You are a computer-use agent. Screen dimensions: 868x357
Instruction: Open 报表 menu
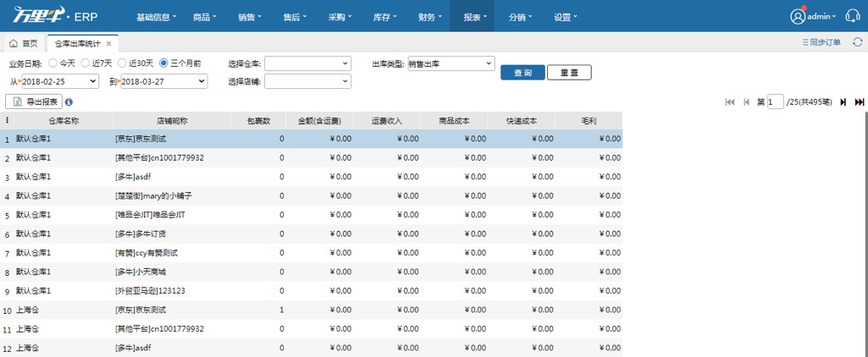[473, 17]
